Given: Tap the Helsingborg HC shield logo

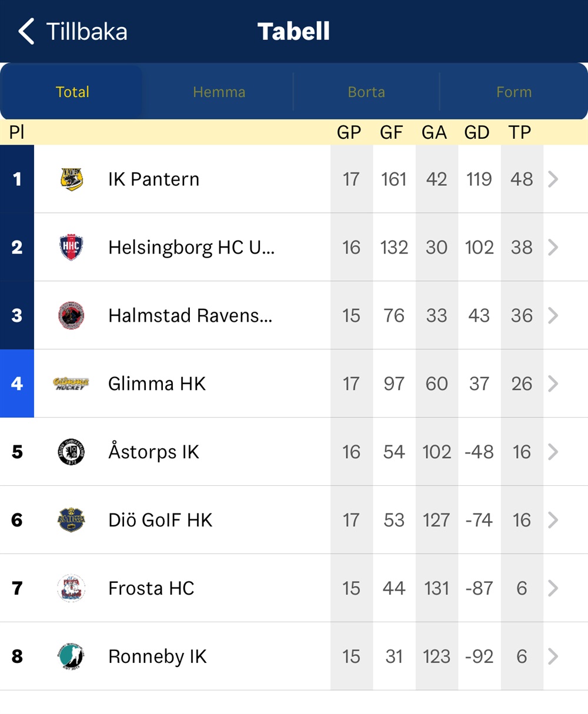Looking at the screenshot, I should (x=72, y=247).
